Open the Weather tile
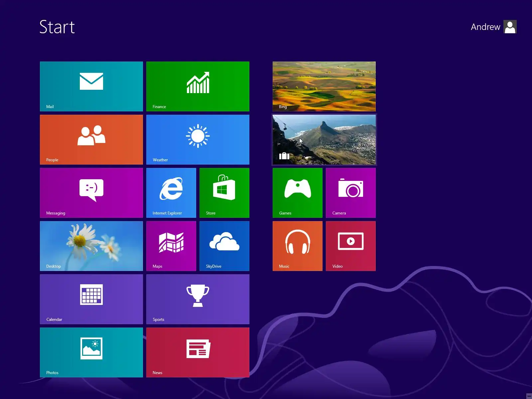The width and height of the screenshot is (532, 399). click(198, 140)
